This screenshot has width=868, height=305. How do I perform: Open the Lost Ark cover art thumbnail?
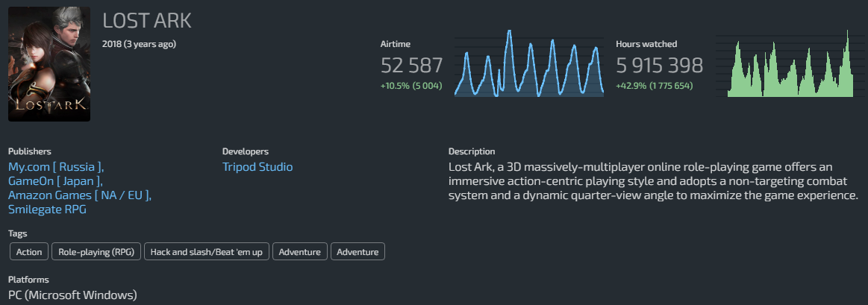point(49,64)
